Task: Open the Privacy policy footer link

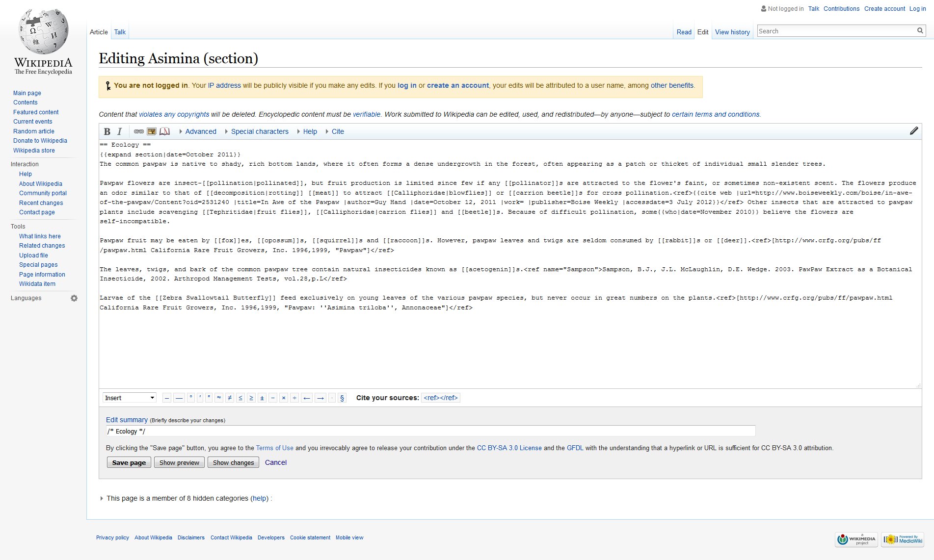Action: tap(112, 538)
